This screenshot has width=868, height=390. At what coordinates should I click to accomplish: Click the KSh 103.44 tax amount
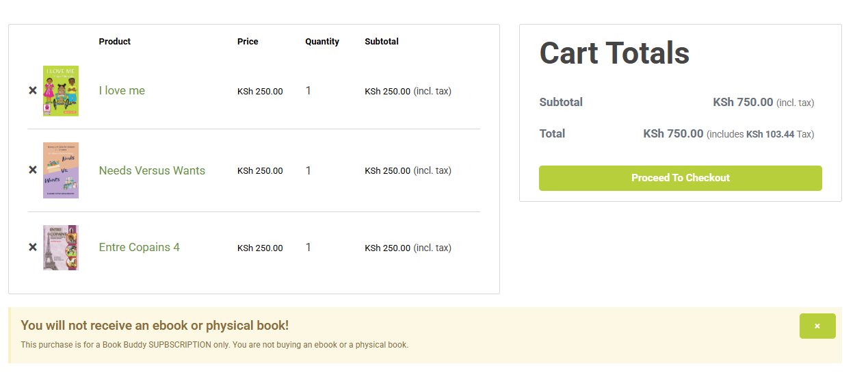[x=770, y=135]
